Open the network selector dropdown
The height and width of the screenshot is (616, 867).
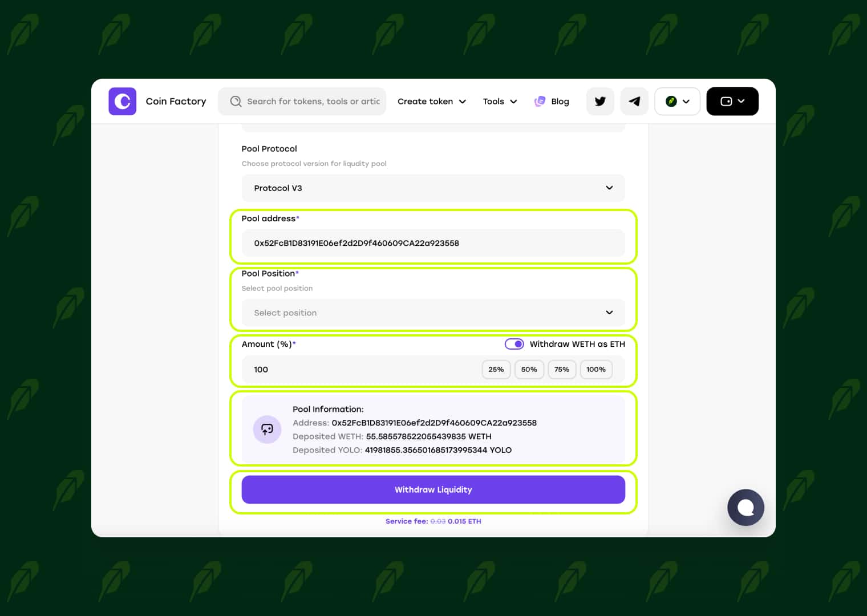[x=678, y=102]
